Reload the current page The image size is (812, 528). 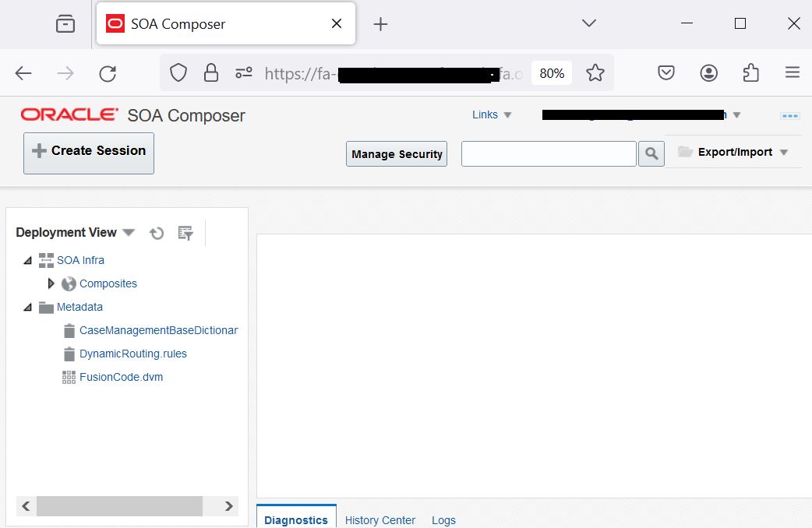tap(108, 73)
